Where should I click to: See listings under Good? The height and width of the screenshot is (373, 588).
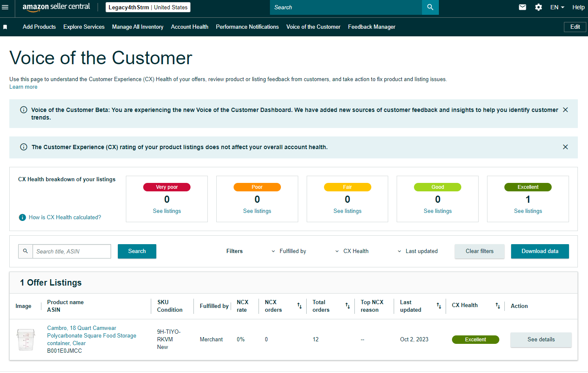tap(438, 211)
